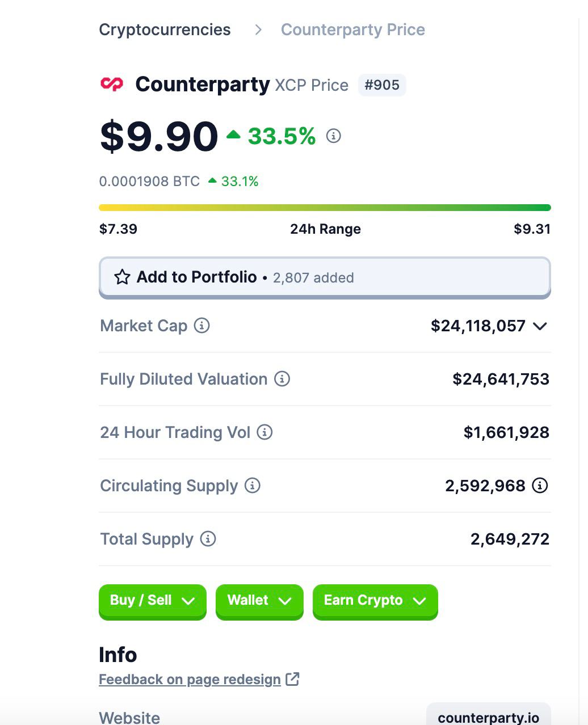Image resolution: width=588 pixels, height=725 pixels.
Task: Click the #905 rank badge
Action: coord(382,85)
